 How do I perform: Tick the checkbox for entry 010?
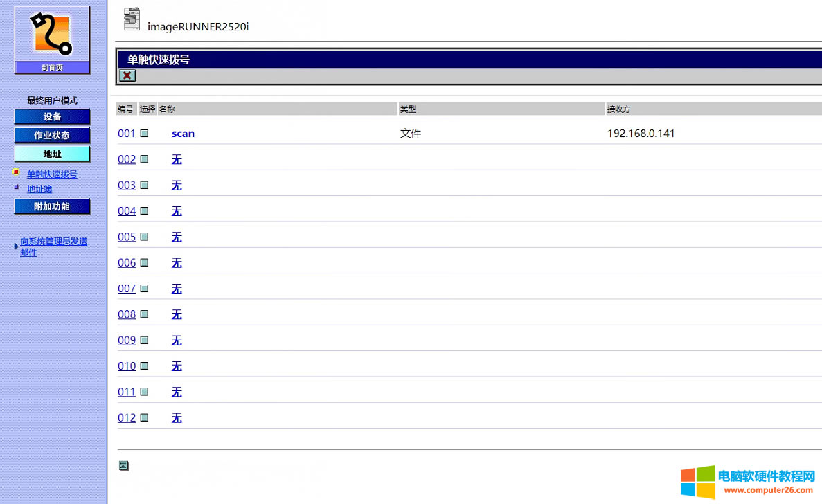(x=144, y=366)
